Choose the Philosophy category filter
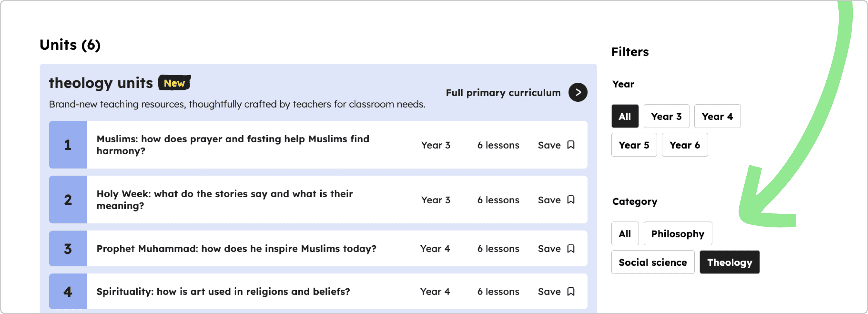The image size is (868, 314). tap(677, 233)
